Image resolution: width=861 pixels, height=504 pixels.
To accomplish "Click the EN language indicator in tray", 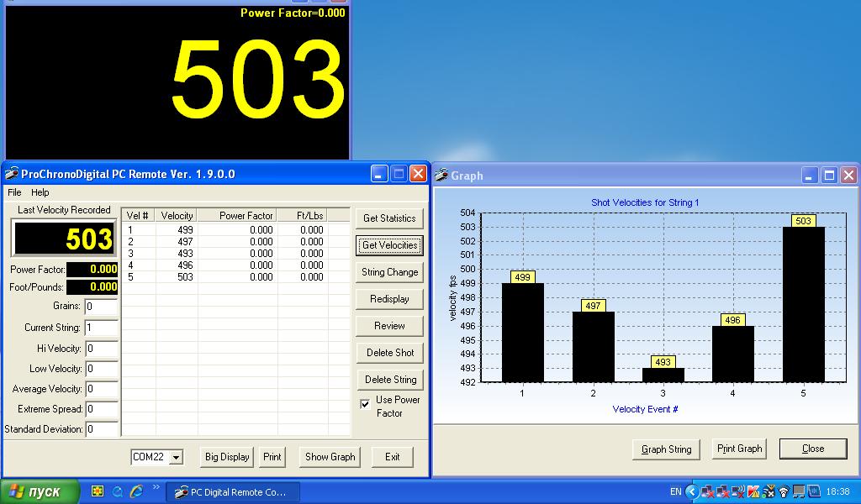I will click(x=675, y=492).
